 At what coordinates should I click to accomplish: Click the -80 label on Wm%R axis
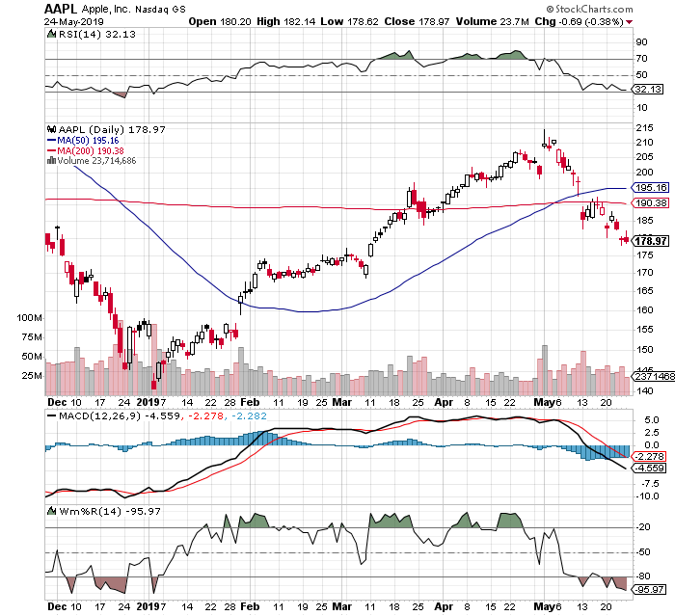coord(644,576)
